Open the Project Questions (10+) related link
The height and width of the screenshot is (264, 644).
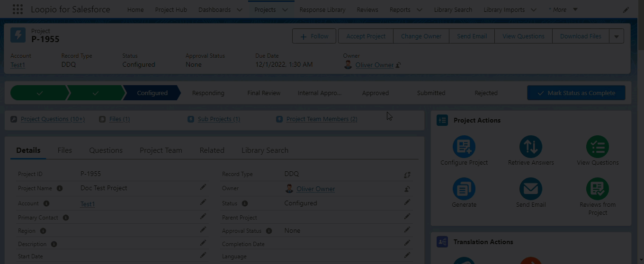(53, 119)
